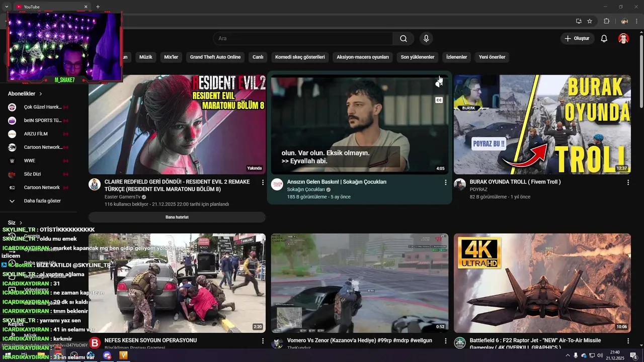
Task: Open the Windows notification center icon
Action: coord(633,355)
